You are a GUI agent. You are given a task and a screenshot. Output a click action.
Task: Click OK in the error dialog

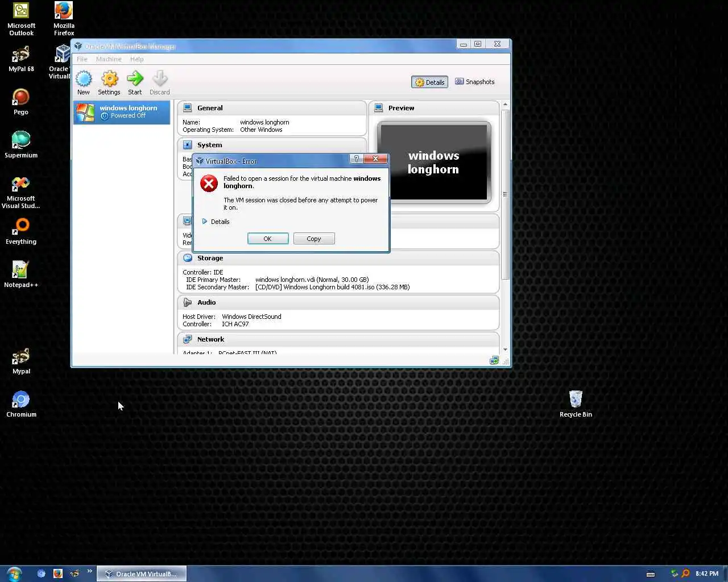[268, 239]
